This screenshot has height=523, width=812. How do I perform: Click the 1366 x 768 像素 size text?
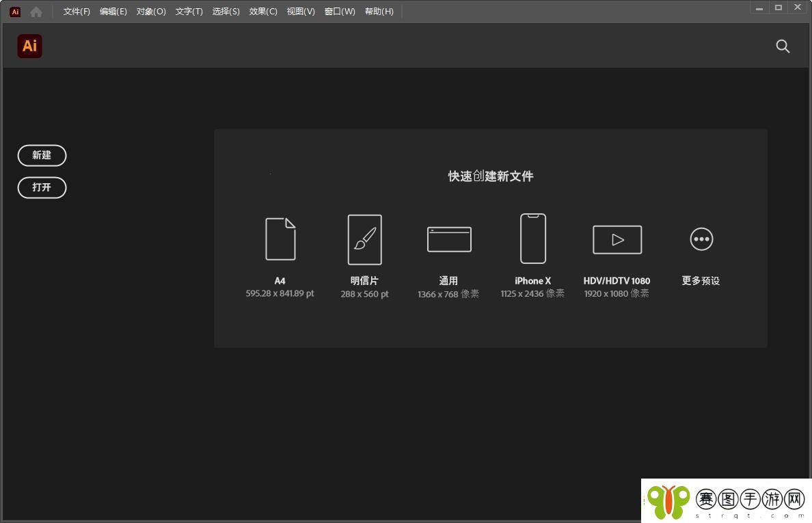point(448,294)
